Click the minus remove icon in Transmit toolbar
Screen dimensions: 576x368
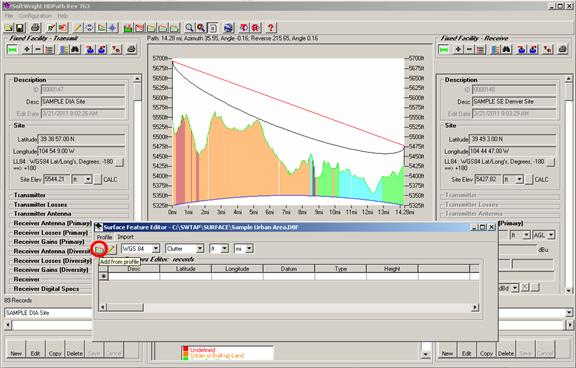(38, 49)
